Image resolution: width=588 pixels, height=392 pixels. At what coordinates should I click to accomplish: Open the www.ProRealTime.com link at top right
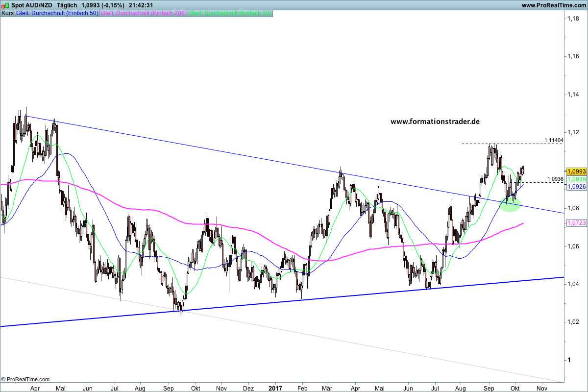coord(553,5)
